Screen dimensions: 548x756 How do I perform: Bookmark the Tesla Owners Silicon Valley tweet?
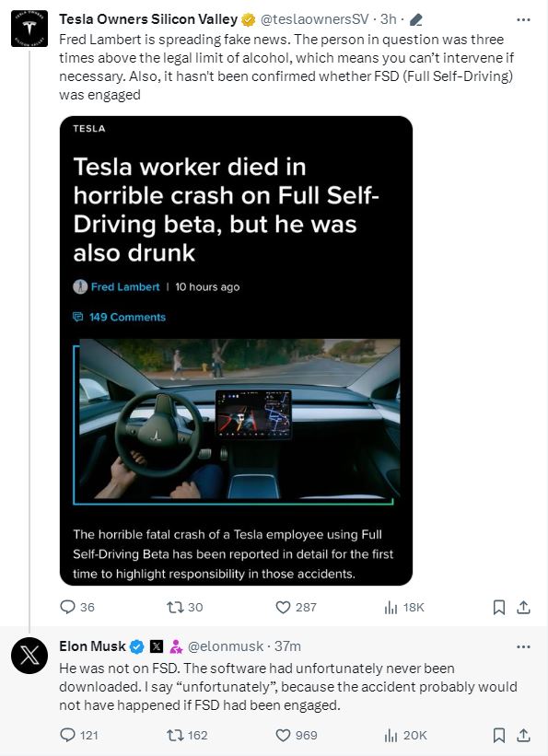[499, 607]
